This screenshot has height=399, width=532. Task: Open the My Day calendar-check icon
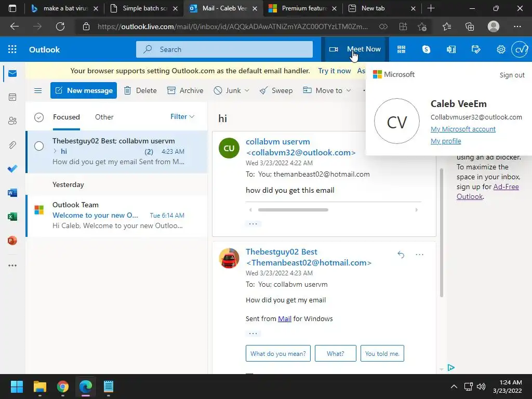(x=476, y=49)
